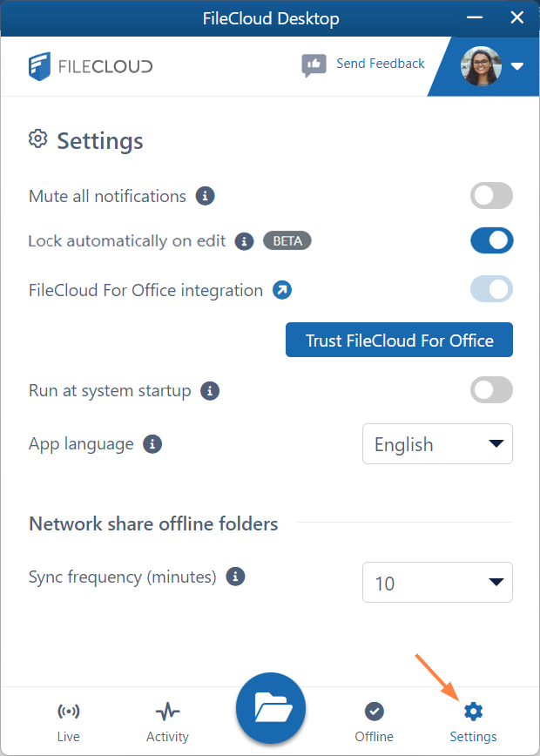Open user account menu arrow

[x=517, y=66]
